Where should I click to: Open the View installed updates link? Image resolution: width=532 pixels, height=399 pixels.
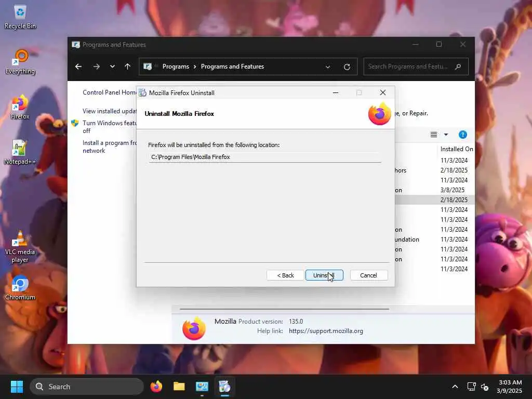click(x=109, y=111)
